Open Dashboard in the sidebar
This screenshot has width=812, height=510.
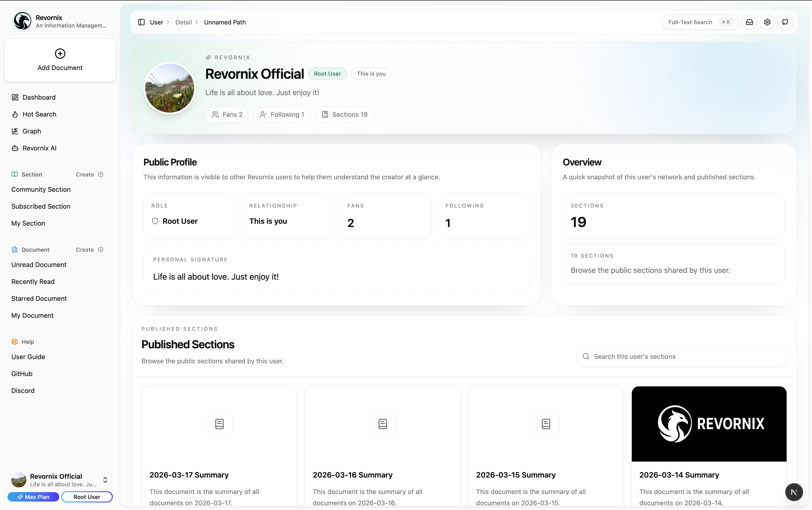39,98
